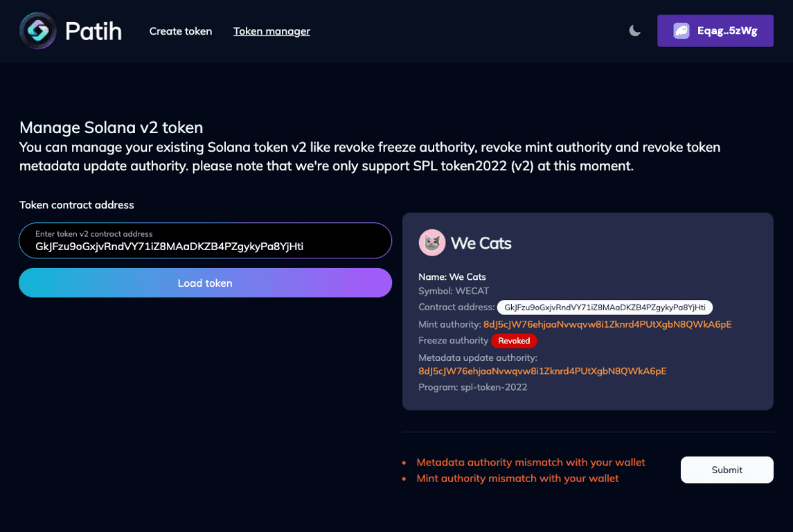Click the Symbol: WECAT line
Screen dimensions: 793x532
tap(453, 291)
